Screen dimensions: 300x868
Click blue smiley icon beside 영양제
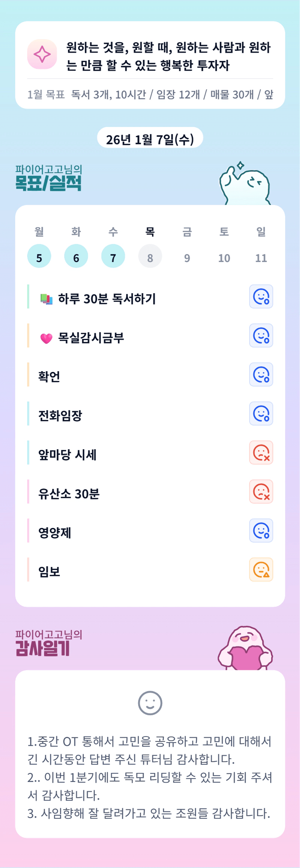(x=261, y=531)
